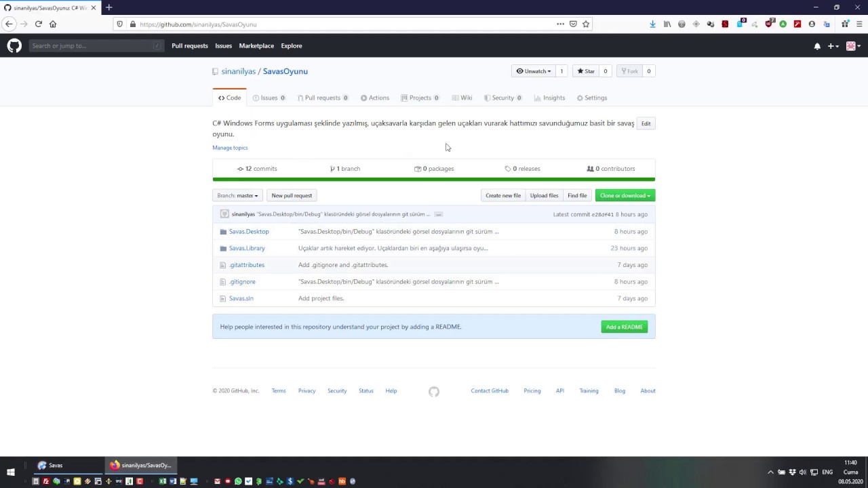The height and width of the screenshot is (488, 868).
Task: Switch to the Issues repository tab
Action: (x=269, y=98)
